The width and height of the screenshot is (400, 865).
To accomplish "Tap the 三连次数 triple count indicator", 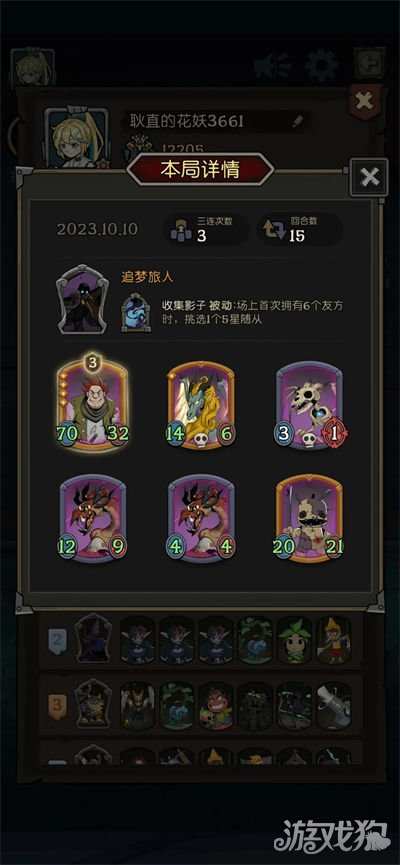I will click(206, 229).
